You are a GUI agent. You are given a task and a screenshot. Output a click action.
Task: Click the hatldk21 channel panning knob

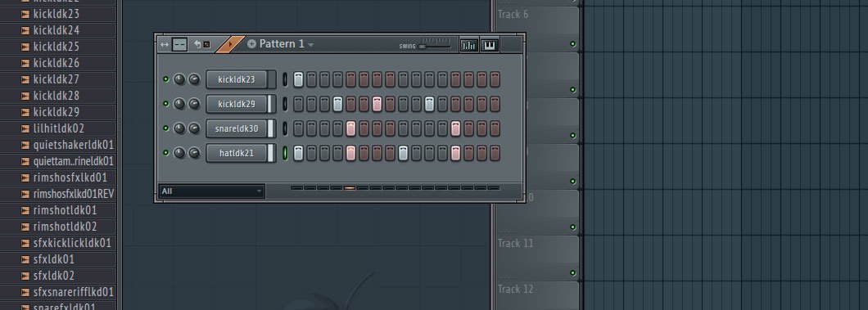(x=179, y=152)
